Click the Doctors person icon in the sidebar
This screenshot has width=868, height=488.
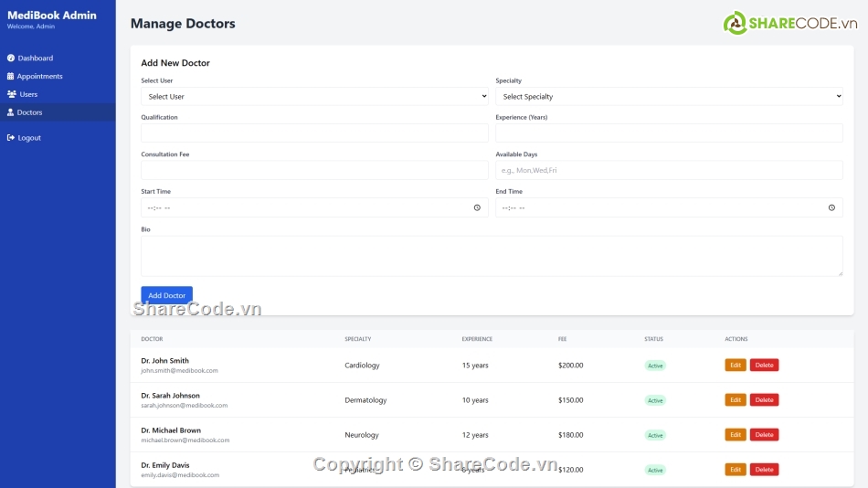pyautogui.click(x=11, y=112)
